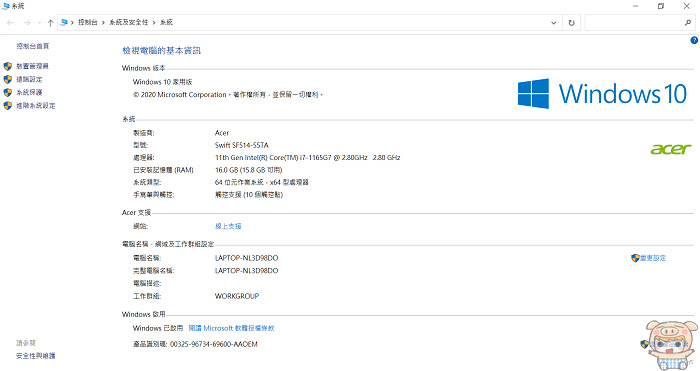Screen dimensions: 700x371
Task: Open Advanced system settings in the sidebar
Action: click(36, 106)
